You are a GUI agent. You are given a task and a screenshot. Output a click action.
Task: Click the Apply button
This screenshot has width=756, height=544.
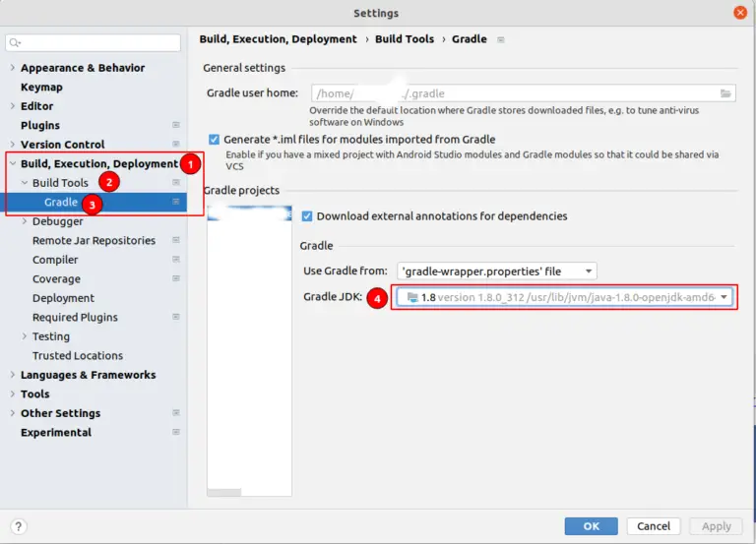[716, 526]
